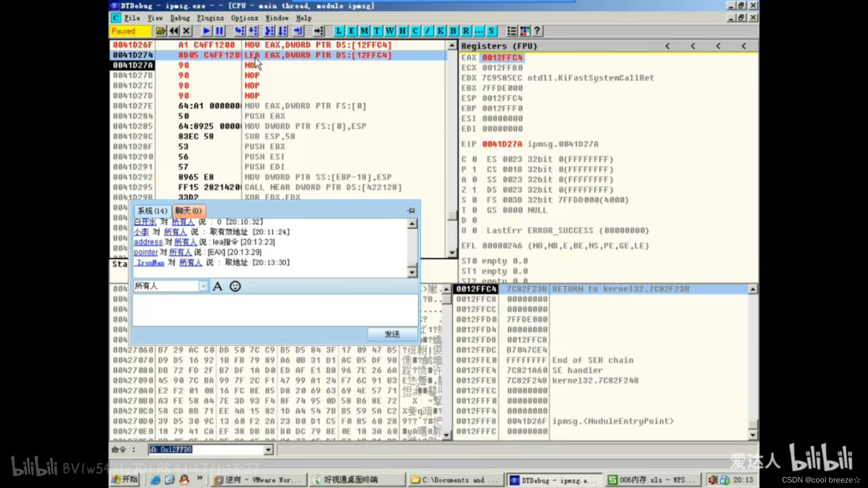The width and height of the screenshot is (868, 488).
Task: Open the Plugins menu
Action: pos(210,18)
